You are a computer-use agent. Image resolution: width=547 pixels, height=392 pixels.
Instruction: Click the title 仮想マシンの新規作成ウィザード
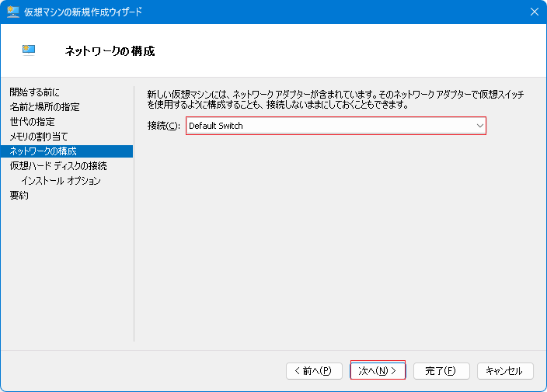[83, 12]
